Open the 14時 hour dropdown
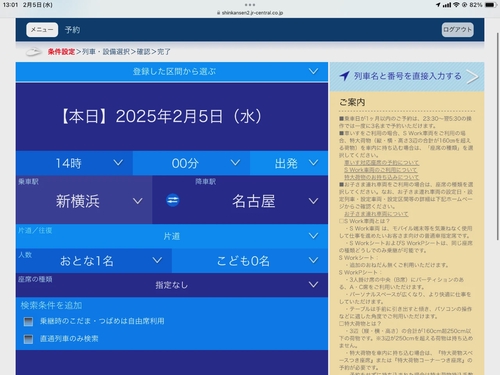Image resolution: width=500 pixels, height=375 pixels. (x=74, y=163)
